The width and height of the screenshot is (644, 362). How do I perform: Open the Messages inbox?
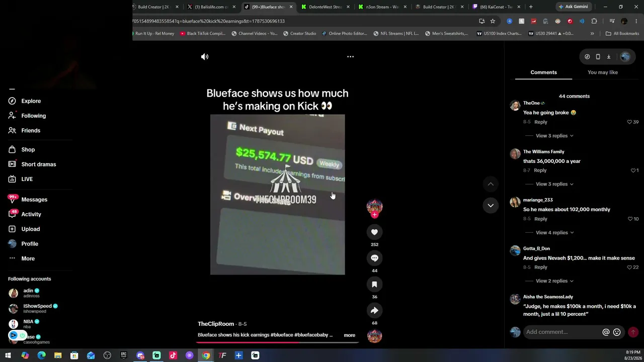pyautogui.click(x=28, y=200)
